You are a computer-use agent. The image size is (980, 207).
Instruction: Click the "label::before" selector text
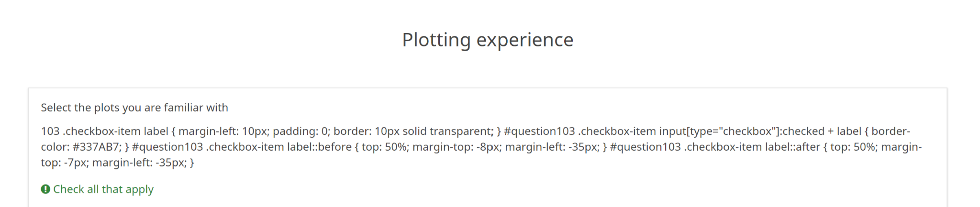click(319, 147)
